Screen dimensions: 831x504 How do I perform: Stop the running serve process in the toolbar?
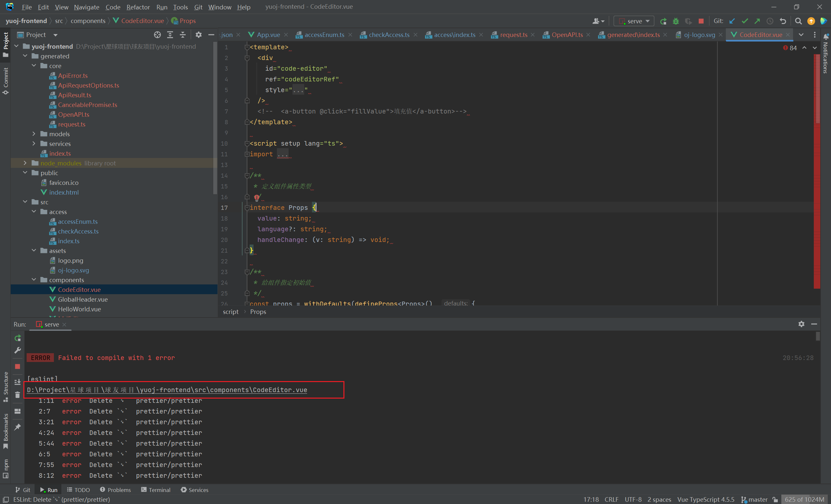pyautogui.click(x=701, y=21)
